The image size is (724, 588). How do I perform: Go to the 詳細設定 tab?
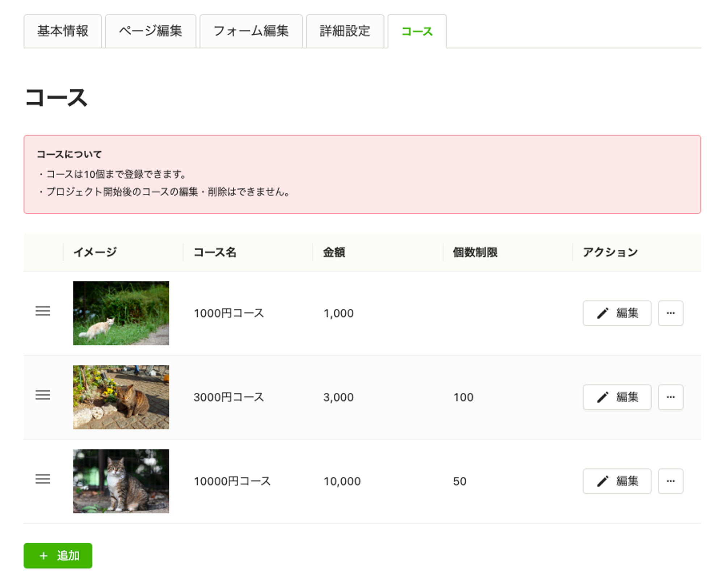click(345, 31)
